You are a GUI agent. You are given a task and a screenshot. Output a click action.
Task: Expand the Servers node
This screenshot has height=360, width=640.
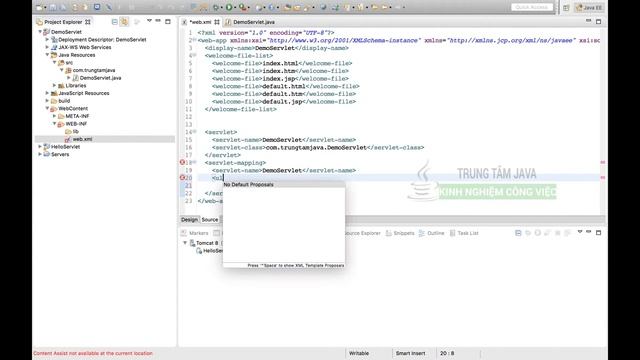[40, 154]
